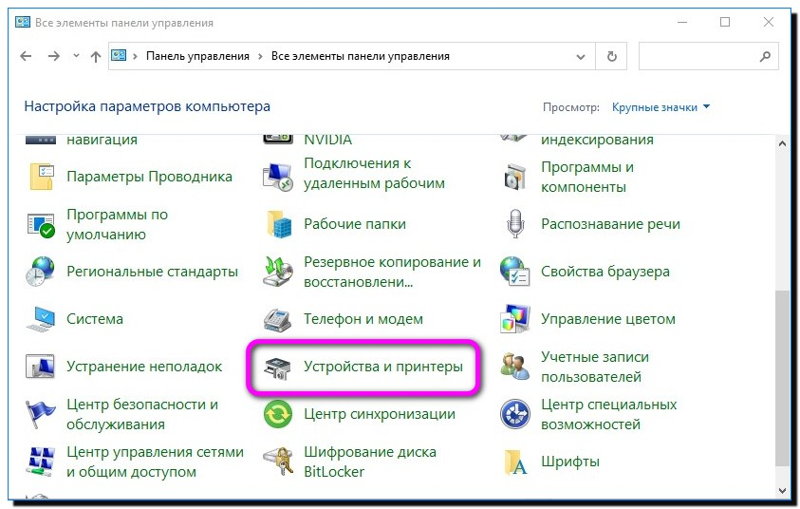Open Региональные стандарты globe-clock icon
Image resolution: width=800 pixels, height=509 pixels.
pyautogui.click(x=40, y=271)
